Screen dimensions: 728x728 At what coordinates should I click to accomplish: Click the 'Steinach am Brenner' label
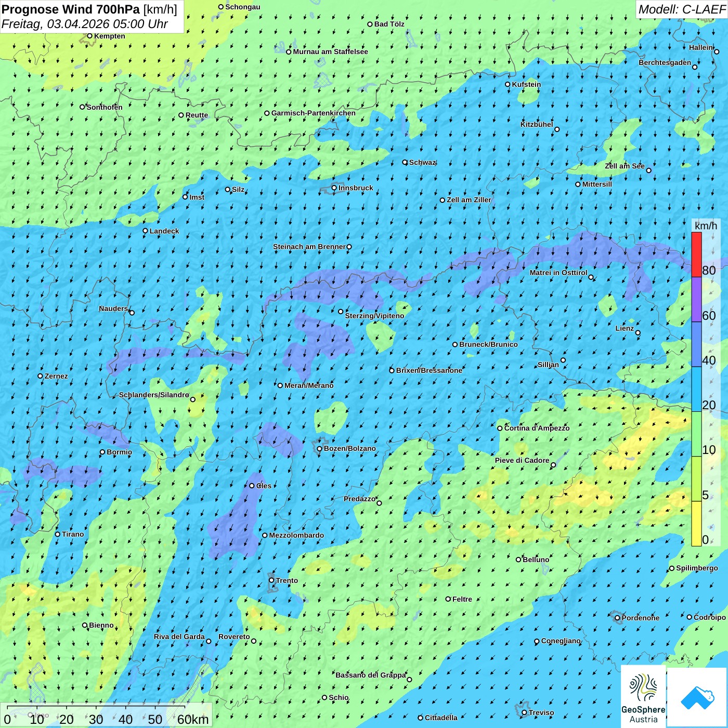309,246
